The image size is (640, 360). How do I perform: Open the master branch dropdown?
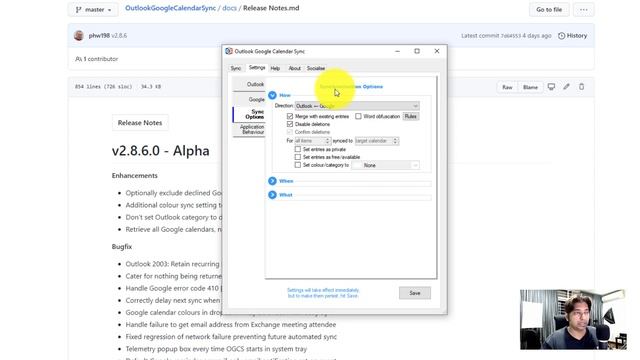(94, 9)
